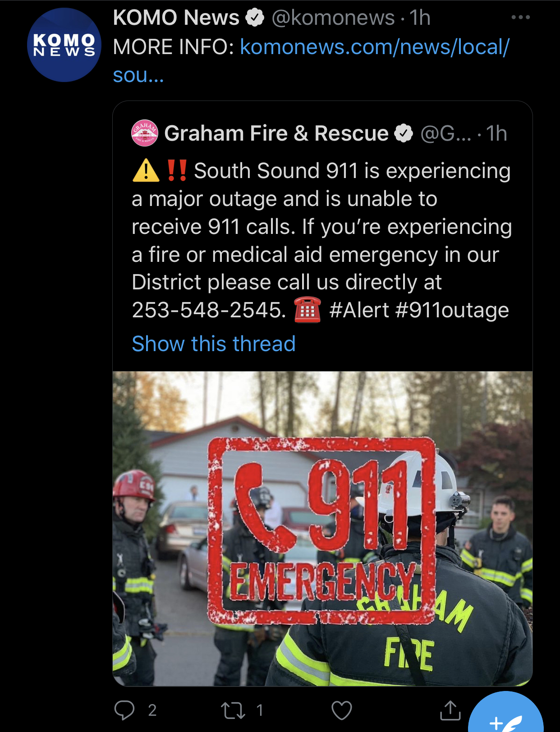Like the tweet with heart icon

coord(341,710)
